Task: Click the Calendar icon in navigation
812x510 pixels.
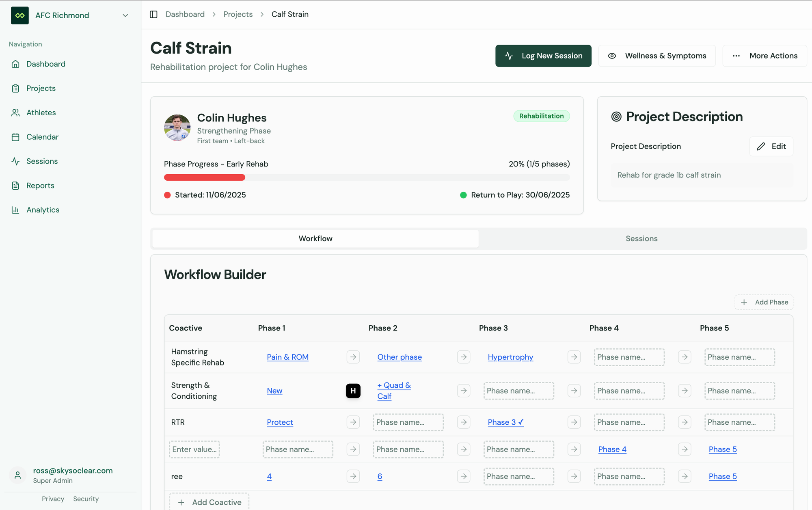Action: (15, 137)
